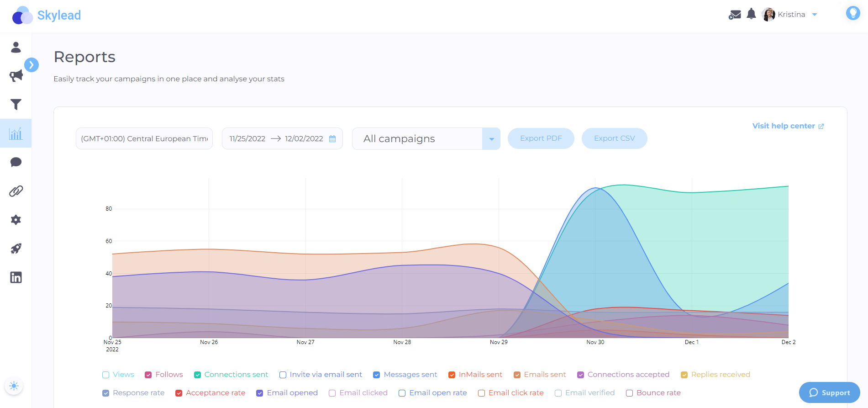Click the paperclip link sidebar icon
This screenshot has width=868, height=408.
tap(16, 191)
